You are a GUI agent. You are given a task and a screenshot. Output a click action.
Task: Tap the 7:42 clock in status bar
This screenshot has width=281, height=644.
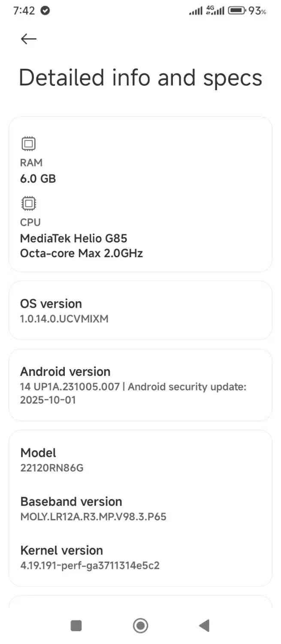tap(24, 11)
